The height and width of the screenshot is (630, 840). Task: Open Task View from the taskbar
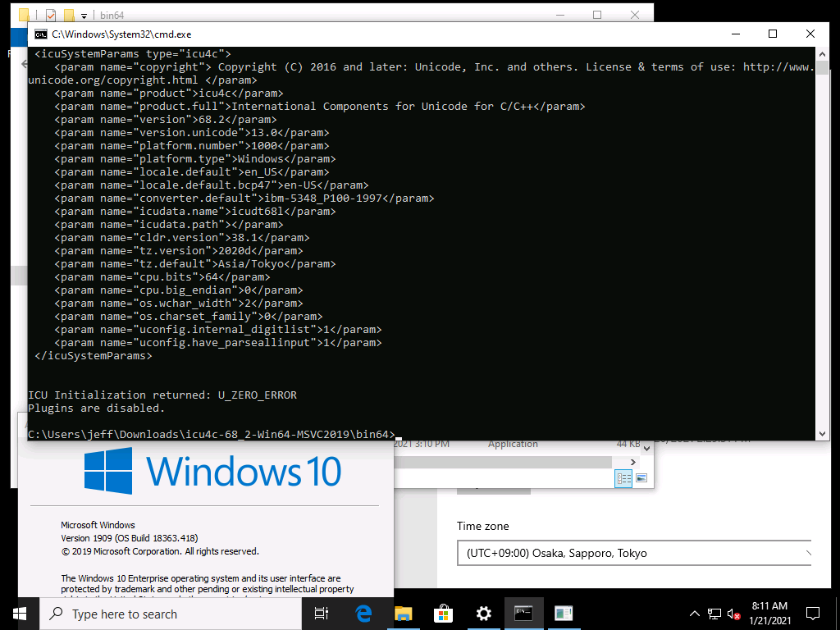tap(322, 614)
